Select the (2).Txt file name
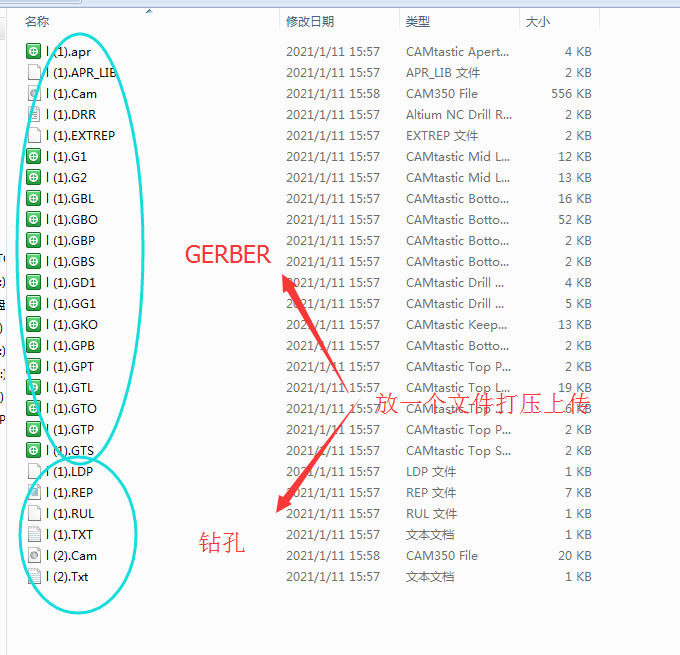This screenshot has width=680, height=655. 70,577
